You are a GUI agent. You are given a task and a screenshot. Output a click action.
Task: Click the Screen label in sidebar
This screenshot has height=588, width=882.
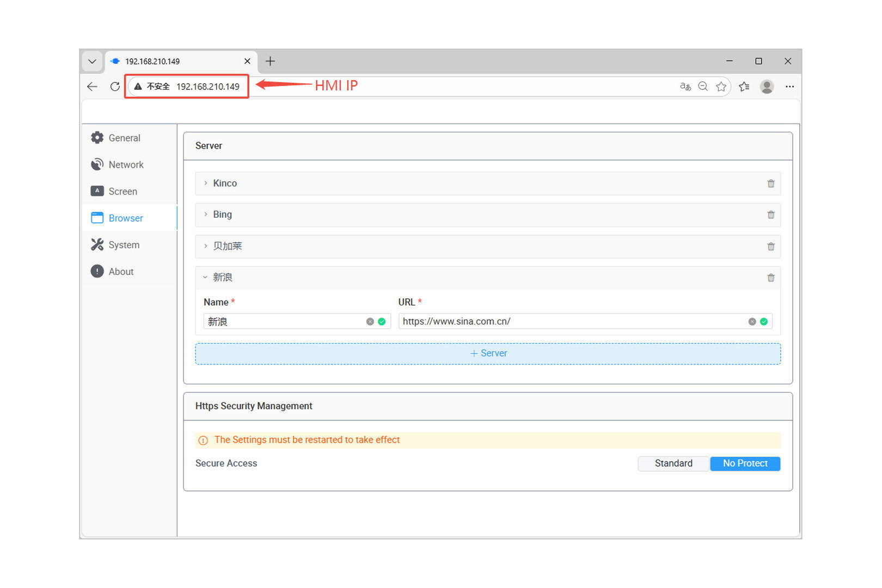tap(122, 191)
